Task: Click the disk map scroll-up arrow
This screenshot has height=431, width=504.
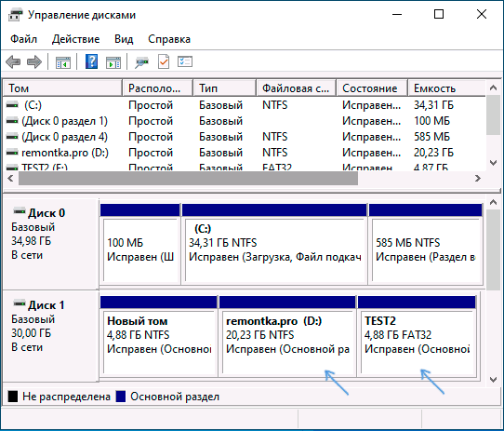Action: click(x=494, y=202)
